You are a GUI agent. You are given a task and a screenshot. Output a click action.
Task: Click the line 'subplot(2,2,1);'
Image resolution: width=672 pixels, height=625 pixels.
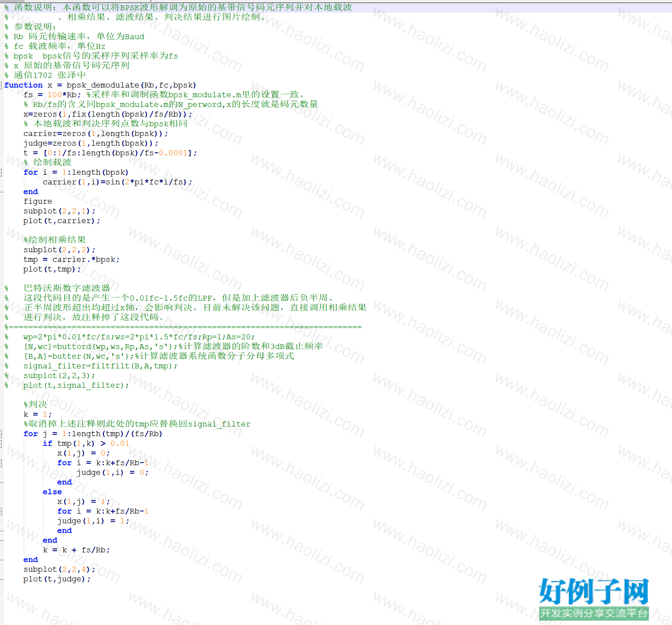59,211
